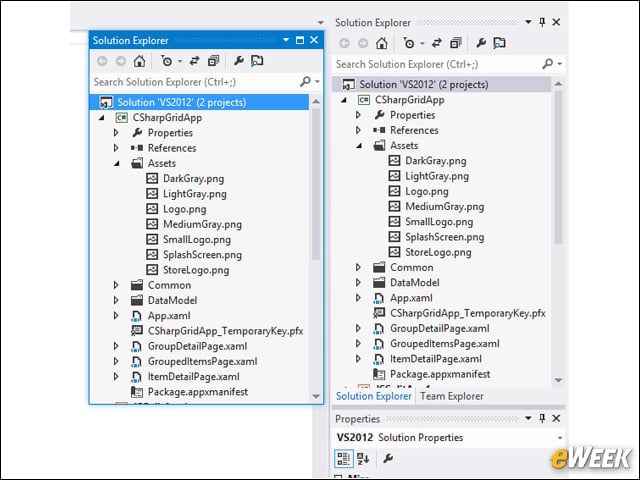This screenshot has height=480, width=640.
Task: Collapse CSharpGridApp project in floating Solution Explorer
Action: 101,118
